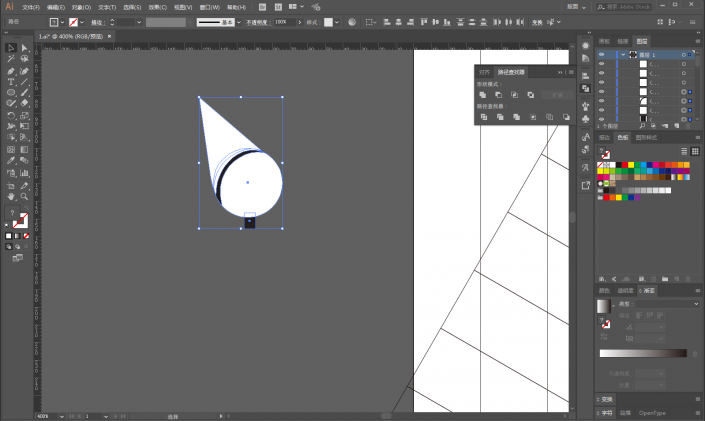Select the Ellipse tool
The image size is (705, 421).
(x=11, y=93)
